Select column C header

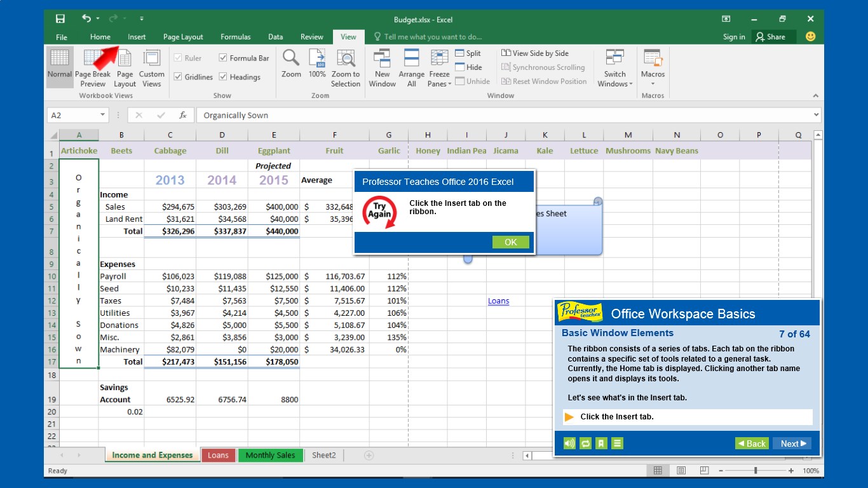pyautogui.click(x=170, y=135)
